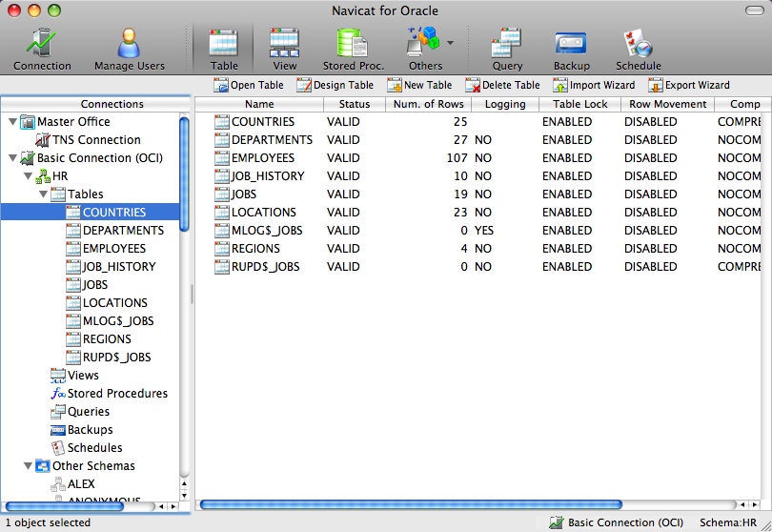
Task: Select the RUPD$_JOBS row in table list
Action: [477, 267]
